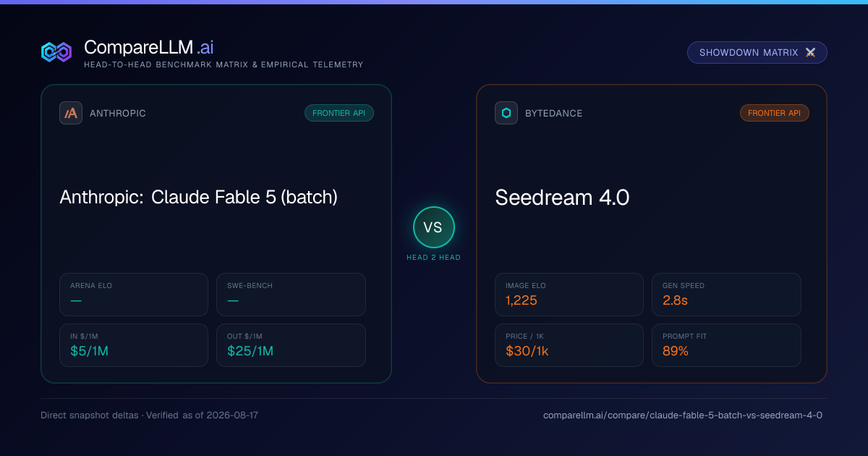Viewport: 868px width, 456px height.
Task: Select the teal Frontier API badge
Action: 339,113
